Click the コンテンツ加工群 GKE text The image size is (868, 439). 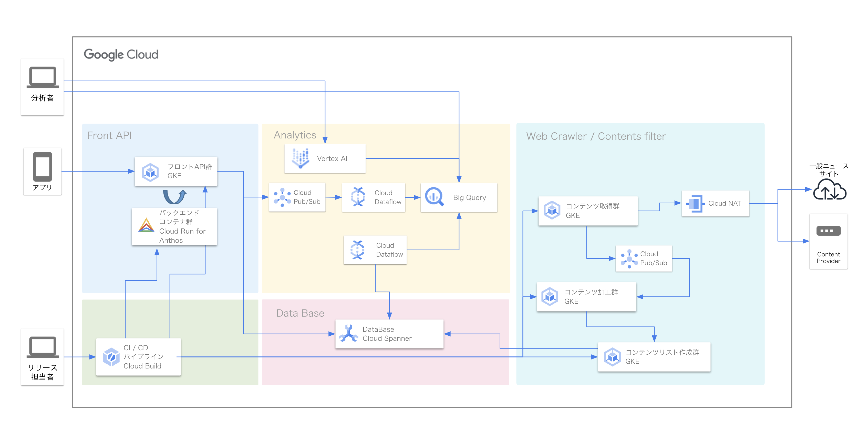[x=591, y=297]
